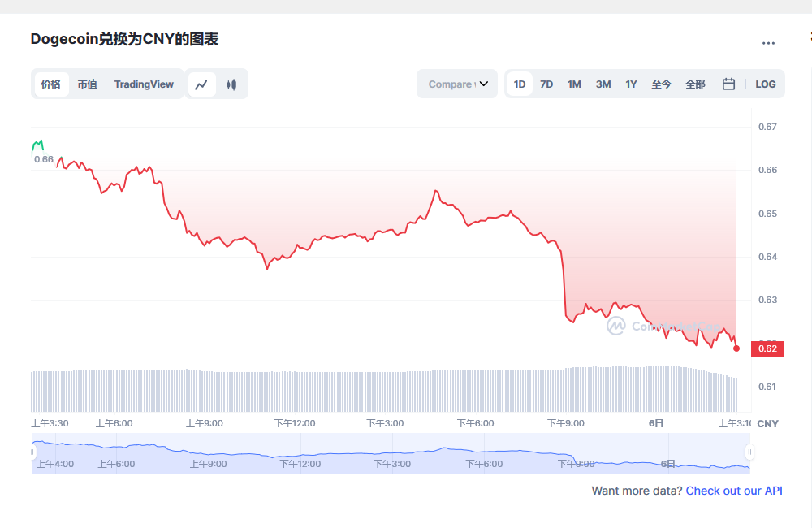Click the 下午6:00 main chart axis label
The image size is (812, 528).
click(475, 423)
